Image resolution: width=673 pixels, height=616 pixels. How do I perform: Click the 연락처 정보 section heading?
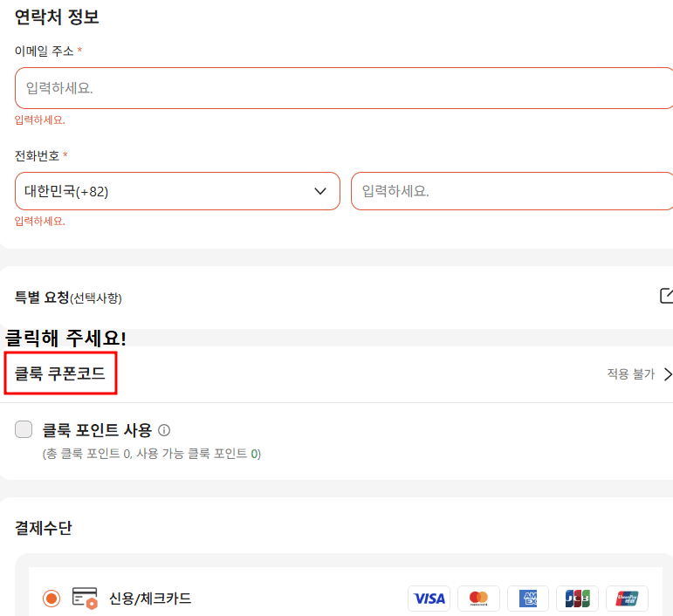pos(57,17)
